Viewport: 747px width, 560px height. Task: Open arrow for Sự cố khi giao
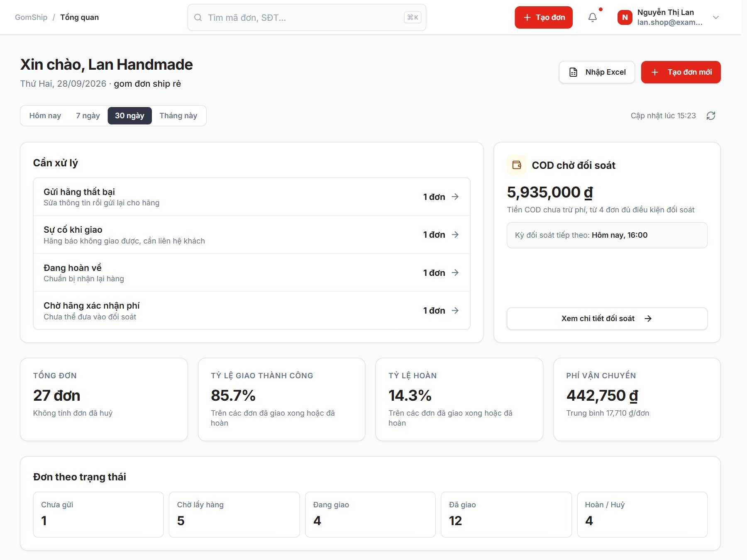455,235
